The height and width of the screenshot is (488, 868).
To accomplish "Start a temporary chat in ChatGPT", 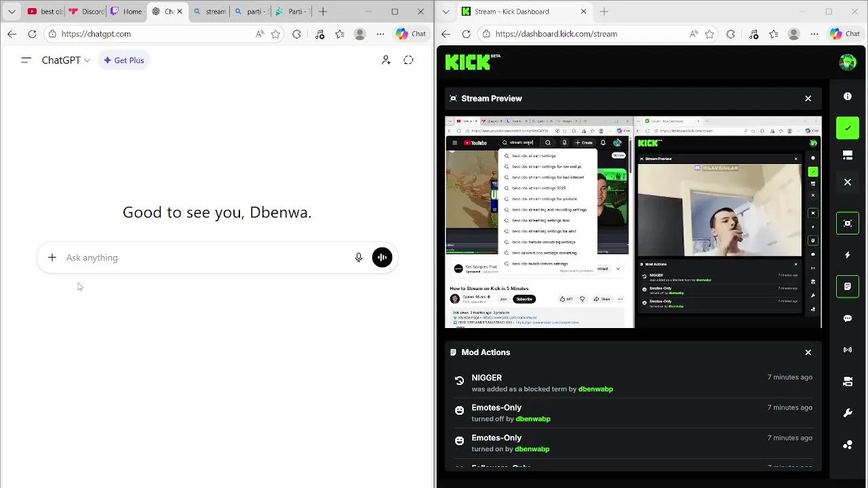I will (408, 60).
